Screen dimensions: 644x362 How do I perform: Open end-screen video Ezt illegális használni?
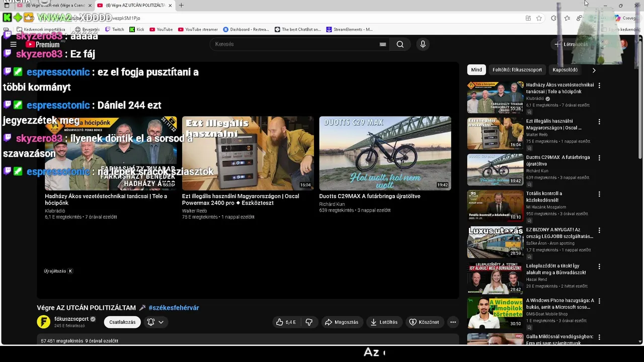pos(248,153)
